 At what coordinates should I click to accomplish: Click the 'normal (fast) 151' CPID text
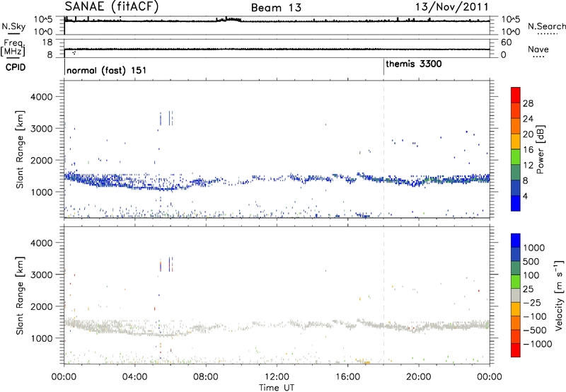click(107, 70)
